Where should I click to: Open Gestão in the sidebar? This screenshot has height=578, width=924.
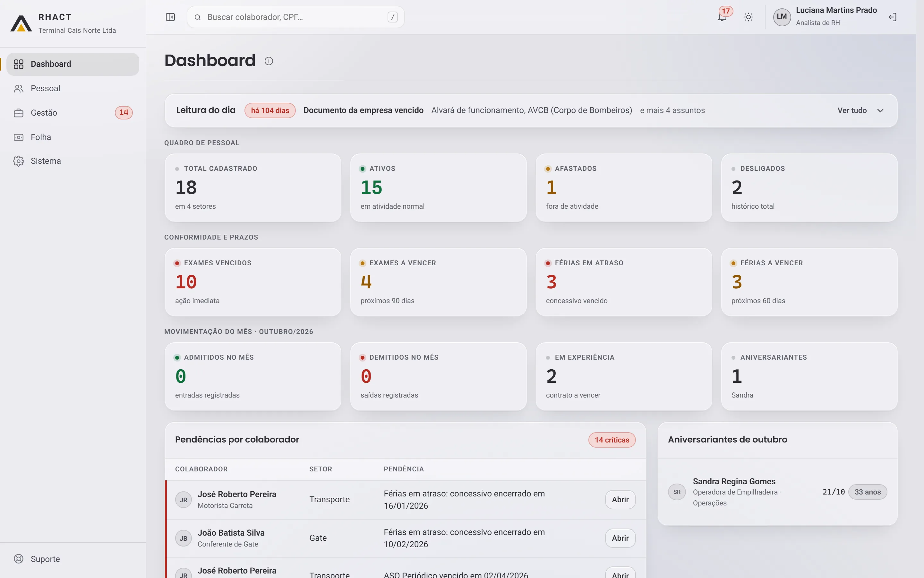click(x=73, y=113)
